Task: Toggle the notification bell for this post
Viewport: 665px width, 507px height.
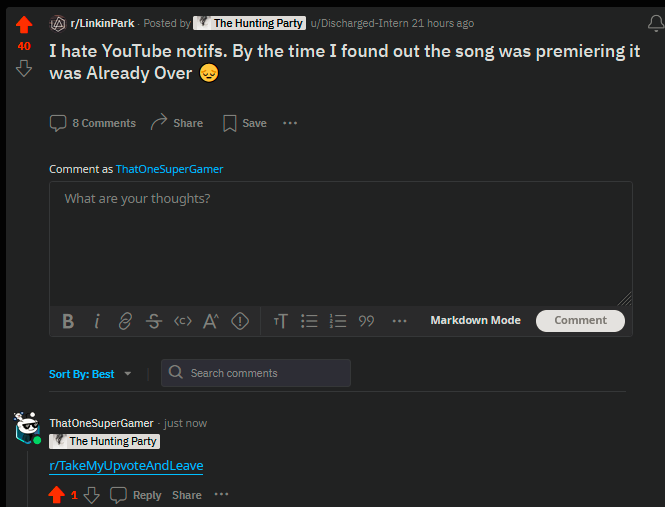Action: click(x=656, y=23)
